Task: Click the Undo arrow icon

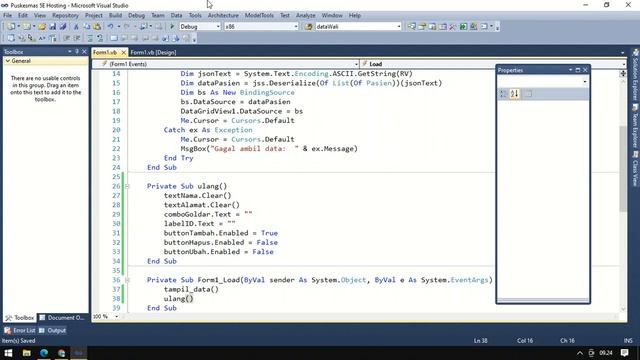Action: 111,27
